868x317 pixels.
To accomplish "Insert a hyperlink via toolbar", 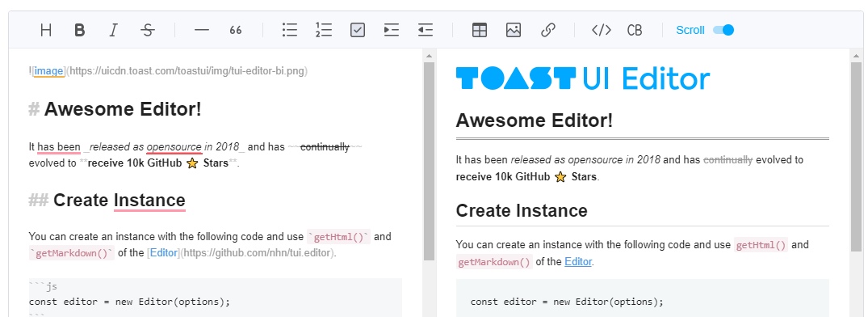I will click(x=547, y=30).
